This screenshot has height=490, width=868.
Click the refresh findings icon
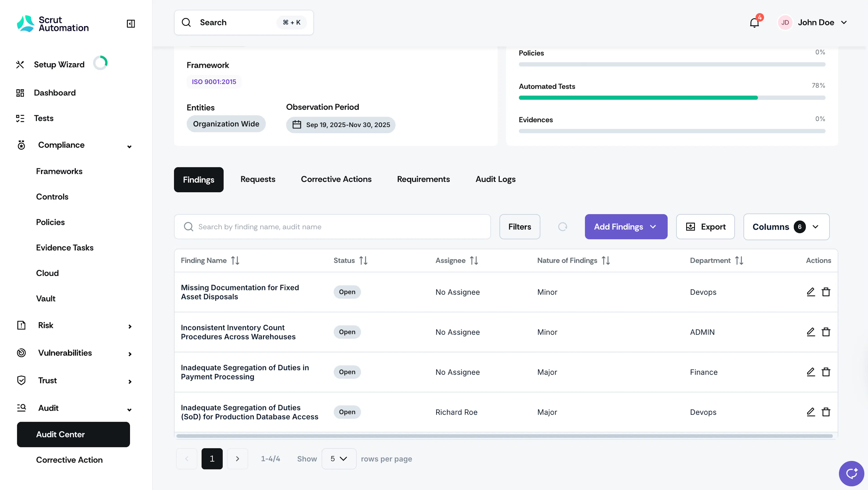[562, 227]
